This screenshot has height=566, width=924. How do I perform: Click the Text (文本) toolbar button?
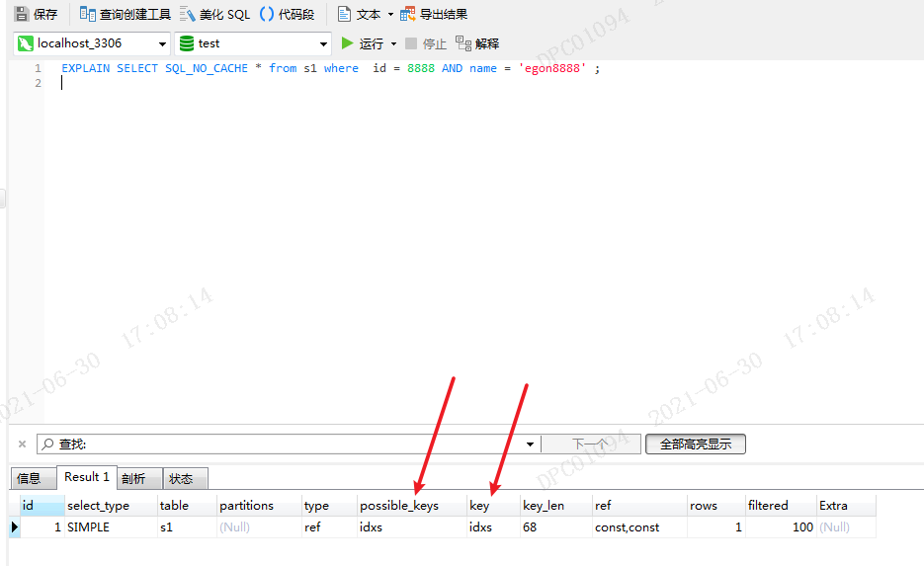360,14
